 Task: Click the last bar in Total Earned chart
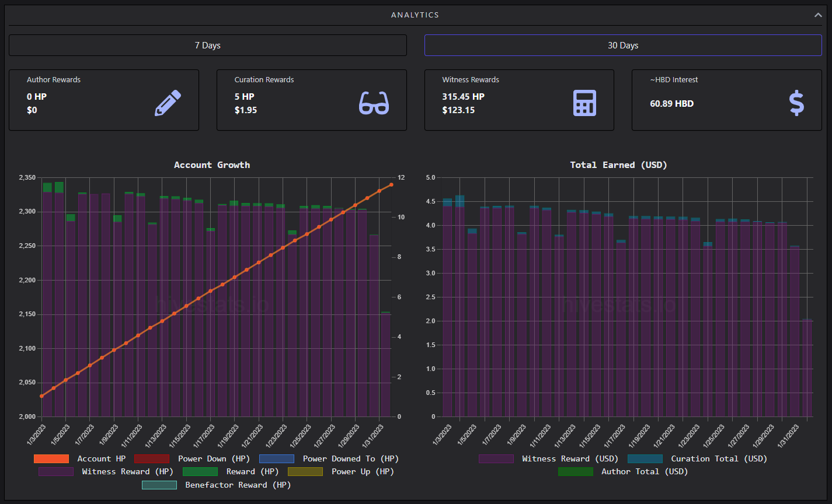click(x=806, y=367)
